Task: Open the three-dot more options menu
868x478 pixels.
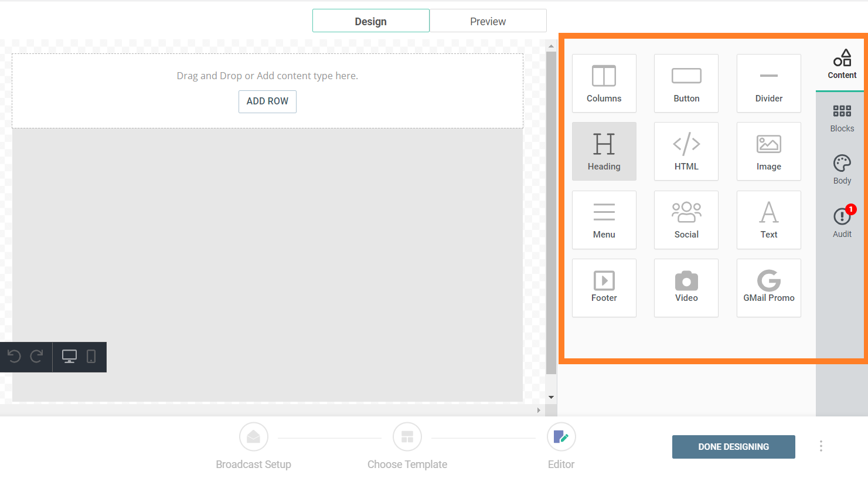Action: point(821,446)
